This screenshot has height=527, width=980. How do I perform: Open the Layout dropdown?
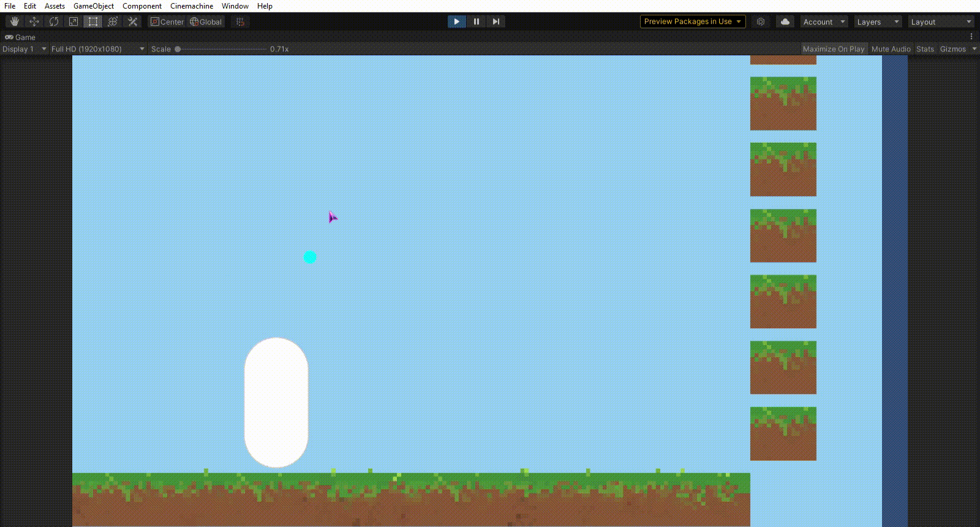(x=941, y=21)
